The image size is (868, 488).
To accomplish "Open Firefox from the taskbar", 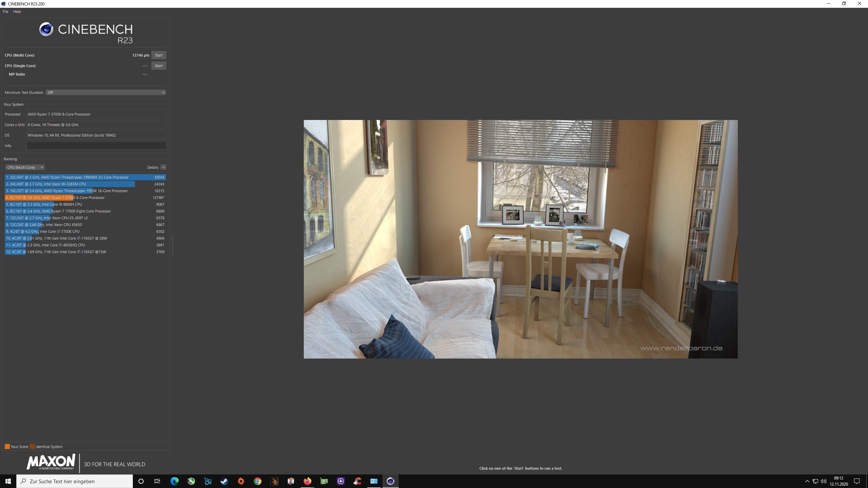I will (x=308, y=481).
